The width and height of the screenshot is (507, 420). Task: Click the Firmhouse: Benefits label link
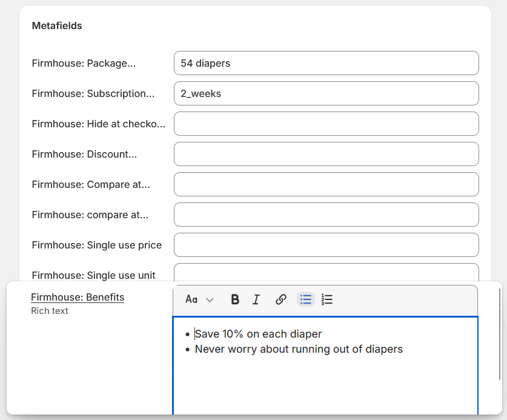click(78, 297)
